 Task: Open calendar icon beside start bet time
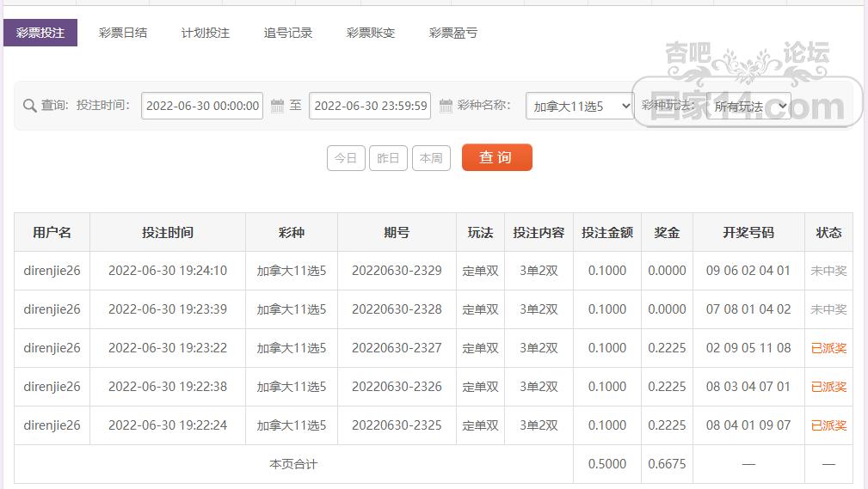277,105
